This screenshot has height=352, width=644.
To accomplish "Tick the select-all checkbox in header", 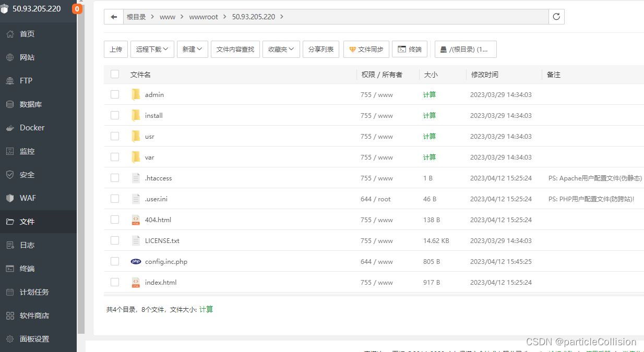I will [115, 74].
